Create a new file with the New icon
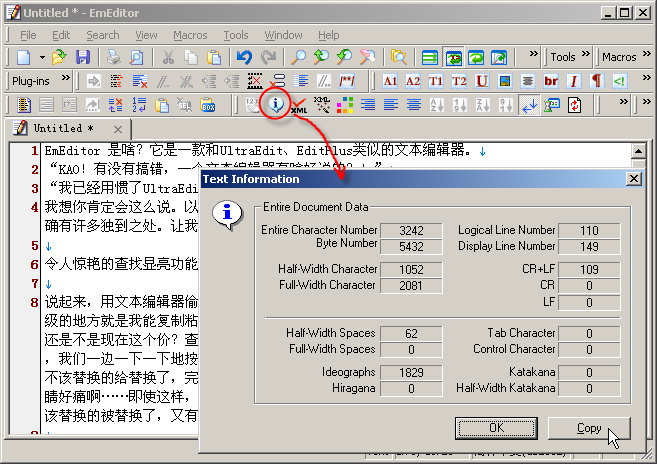The width and height of the screenshot is (657, 464). click(23, 57)
